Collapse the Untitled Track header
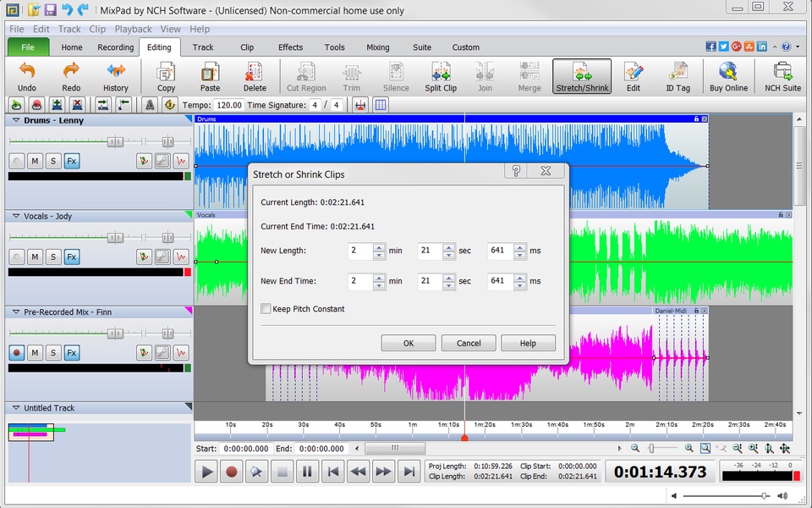 (x=16, y=408)
